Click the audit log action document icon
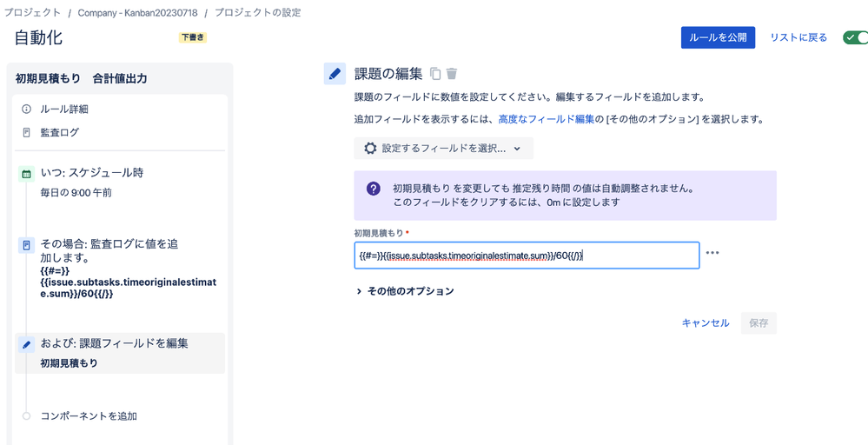 click(26, 245)
